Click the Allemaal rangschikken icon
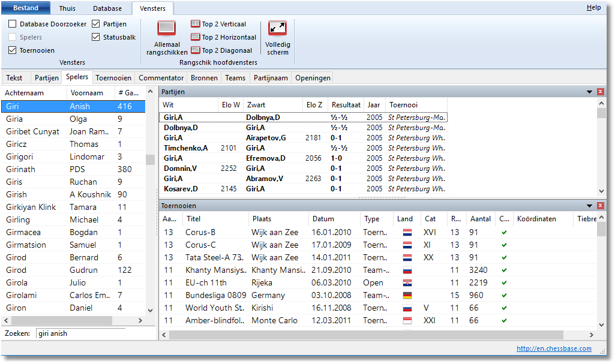 point(166,28)
